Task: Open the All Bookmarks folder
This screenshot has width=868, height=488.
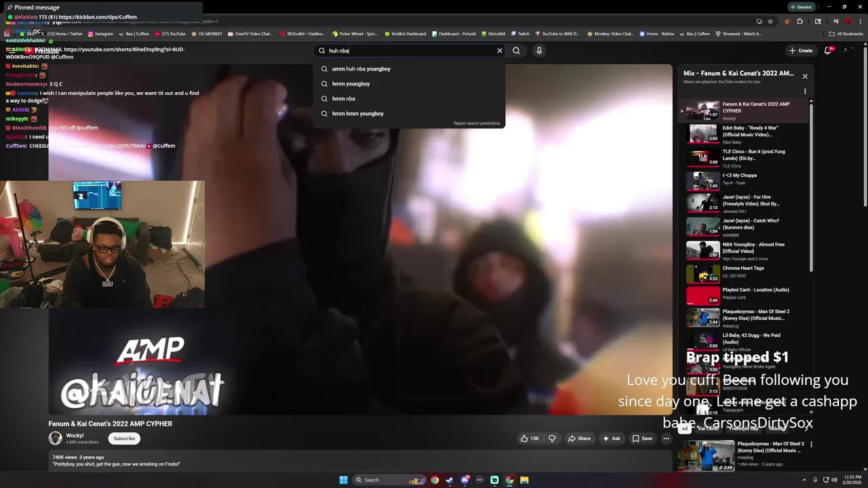Action: 846,34
